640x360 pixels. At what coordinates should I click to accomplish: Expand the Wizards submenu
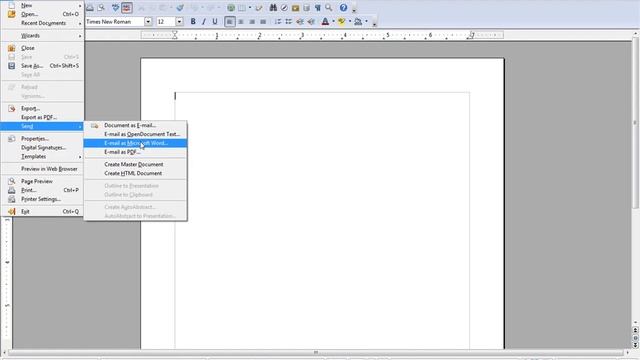[42, 36]
